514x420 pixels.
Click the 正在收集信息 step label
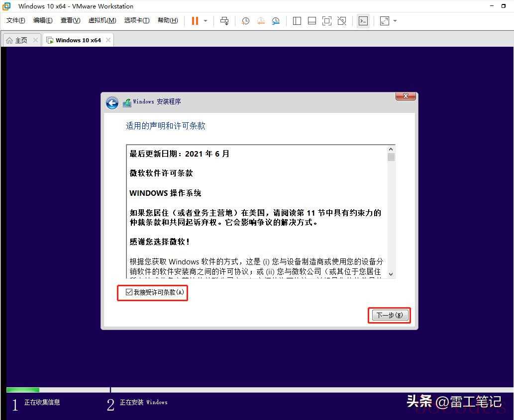[x=42, y=402]
